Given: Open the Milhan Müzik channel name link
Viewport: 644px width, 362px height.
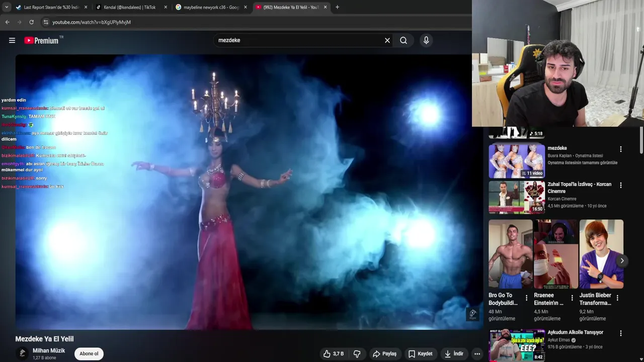Looking at the screenshot, I should pos(49,351).
